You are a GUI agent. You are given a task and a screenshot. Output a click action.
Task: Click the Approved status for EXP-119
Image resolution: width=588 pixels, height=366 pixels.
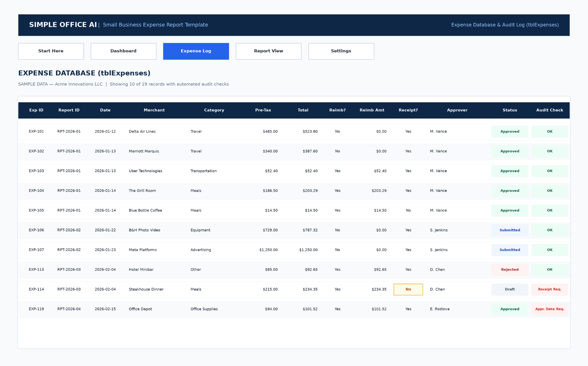[510, 309]
